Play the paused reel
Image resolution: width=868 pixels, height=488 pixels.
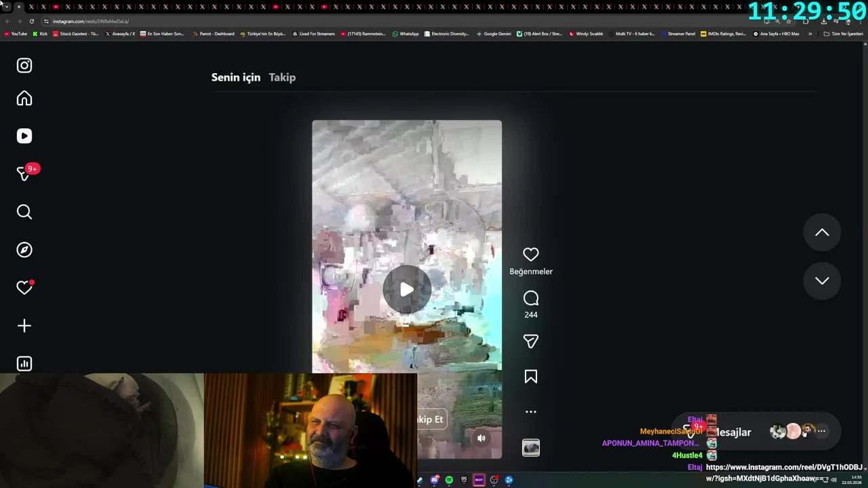407,289
